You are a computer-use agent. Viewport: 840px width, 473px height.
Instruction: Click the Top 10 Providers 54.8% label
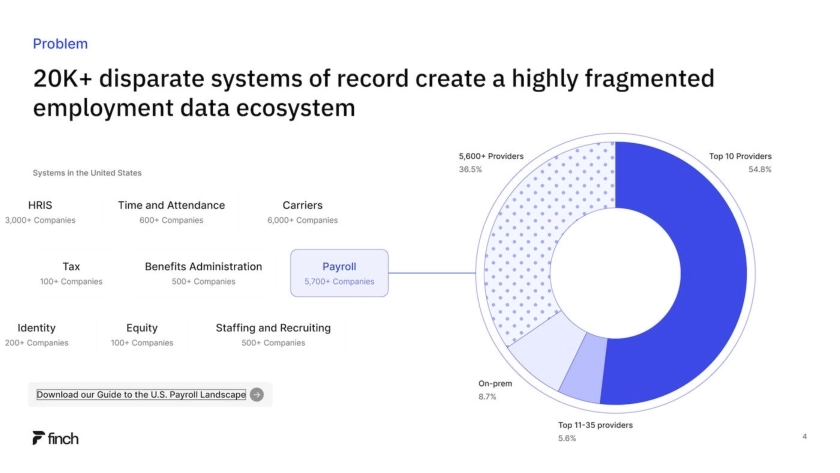pyautogui.click(x=740, y=162)
